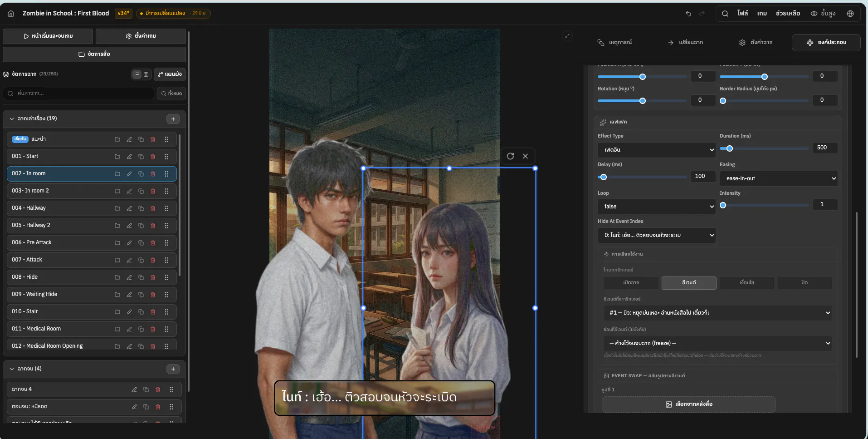868x439 pixels.
Task: Open the แผนผัง diagram view
Action: (x=170, y=74)
